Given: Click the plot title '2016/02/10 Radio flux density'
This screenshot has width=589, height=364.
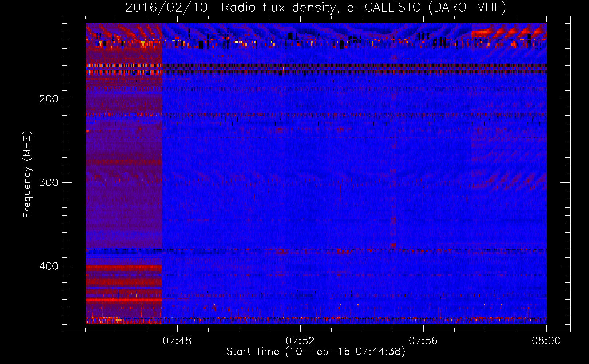Looking at the screenshot, I should coord(316,7).
